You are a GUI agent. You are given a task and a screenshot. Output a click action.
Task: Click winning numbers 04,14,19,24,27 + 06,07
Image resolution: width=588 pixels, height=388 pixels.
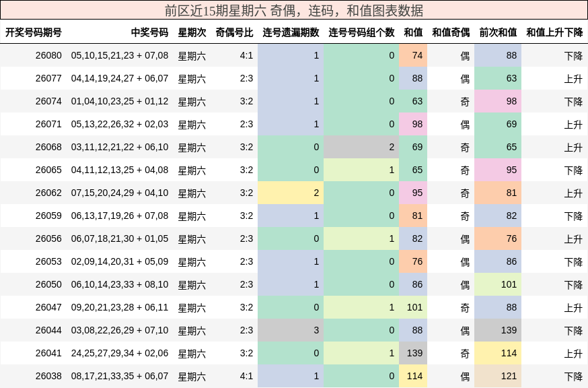pyautogui.click(x=120, y=79)
